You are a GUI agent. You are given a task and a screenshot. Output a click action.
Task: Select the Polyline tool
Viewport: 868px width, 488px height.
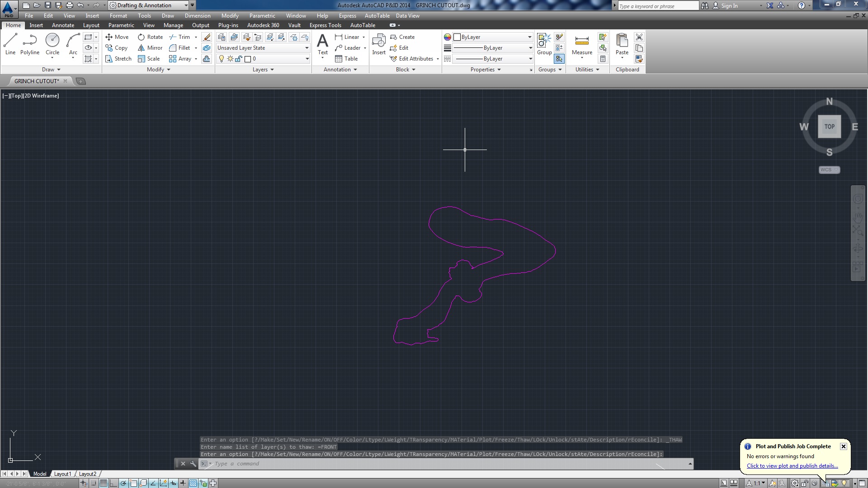(x=30, y=44)
